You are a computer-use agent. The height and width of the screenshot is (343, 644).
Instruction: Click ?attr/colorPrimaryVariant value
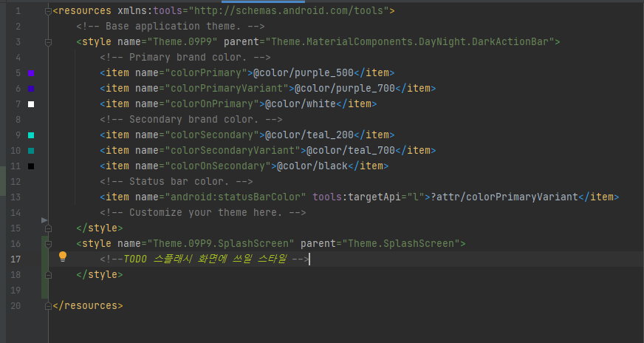point(504,197)
